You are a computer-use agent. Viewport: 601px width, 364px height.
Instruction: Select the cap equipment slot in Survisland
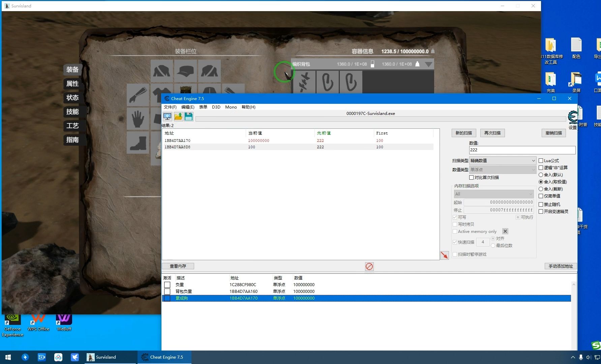pyautogui.click(x=185, y=71)
